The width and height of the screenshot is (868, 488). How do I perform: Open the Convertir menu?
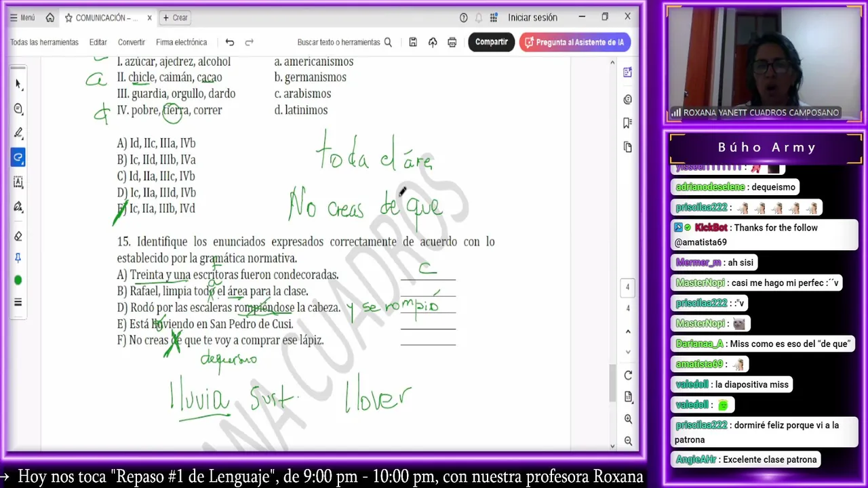coord(132,42)
